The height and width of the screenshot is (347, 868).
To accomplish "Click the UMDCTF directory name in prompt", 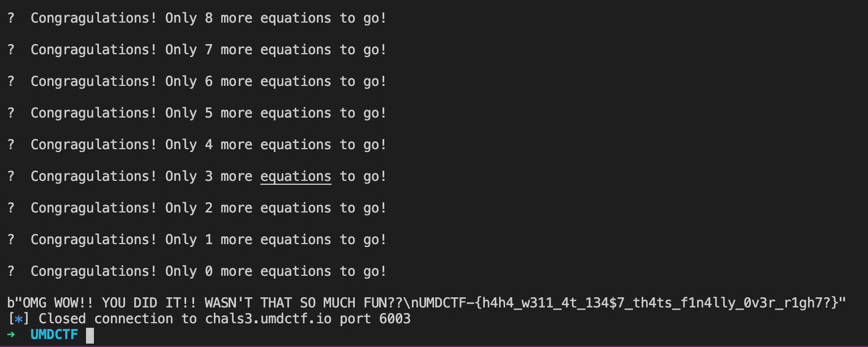I will pyautogui.click(x=54, y=335).
